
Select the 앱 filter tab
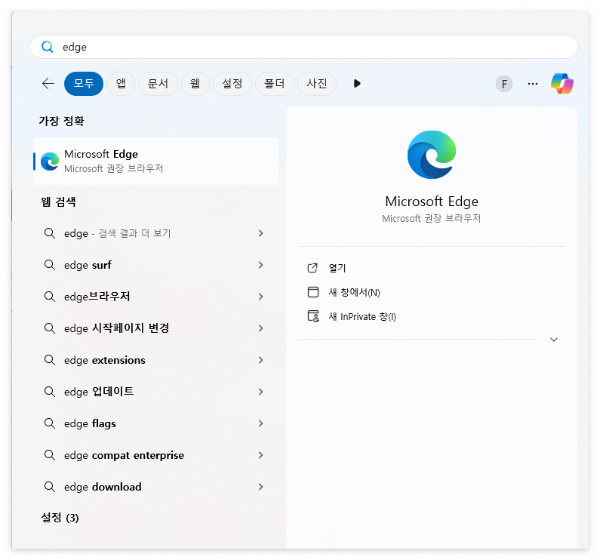(121, 83)
